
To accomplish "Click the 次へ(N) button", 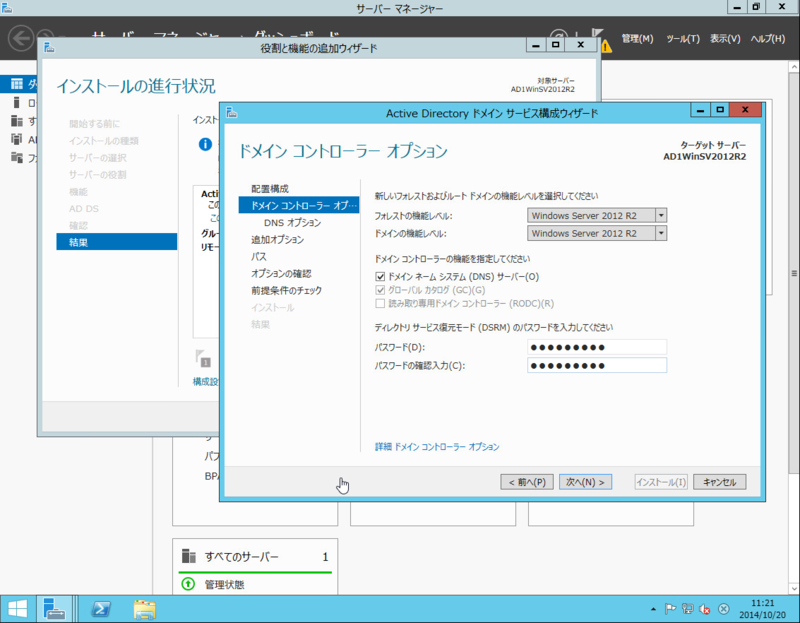I will pyautogui.click(x=586, y=481).
